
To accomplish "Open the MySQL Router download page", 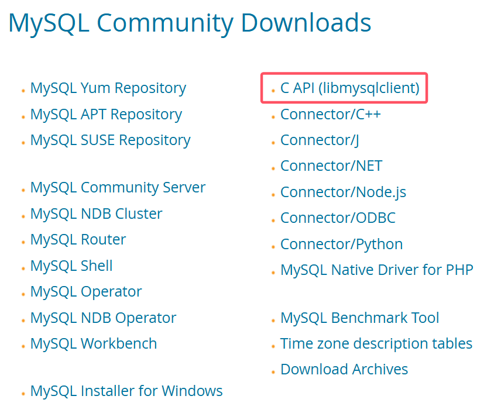I will coord(78,240).
